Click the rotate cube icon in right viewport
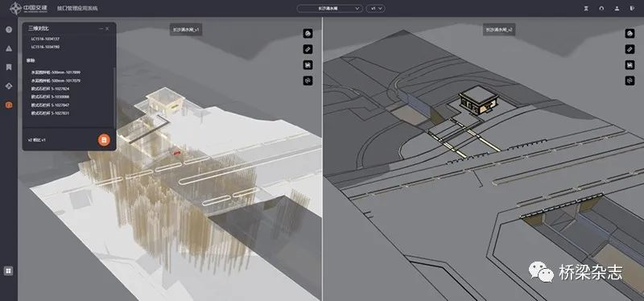Viewport: 644px width, 301px height. pyautogui.click(x=630, y=80)
